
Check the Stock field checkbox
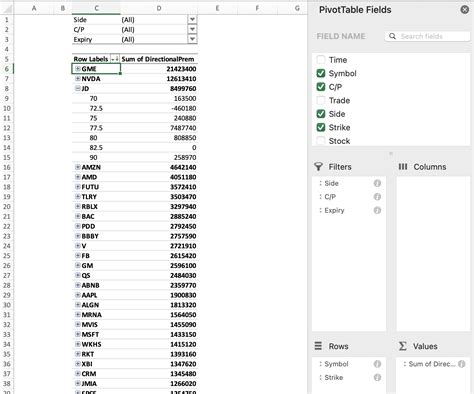click(x=321, y=141)
